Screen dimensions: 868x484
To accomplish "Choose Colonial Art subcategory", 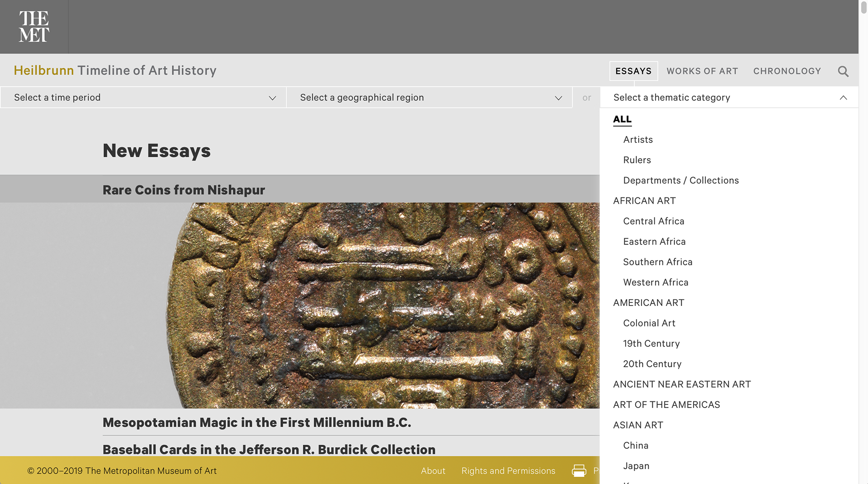I will point(649,323).
